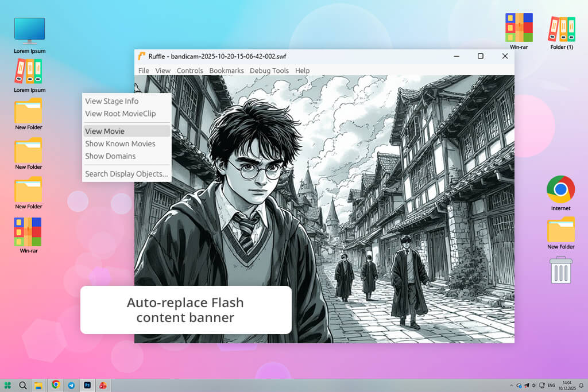The height and width of the screenshot is (392, 588).
Task: Open the View menu in Ruffle
Action: click(x=163, y=71)
